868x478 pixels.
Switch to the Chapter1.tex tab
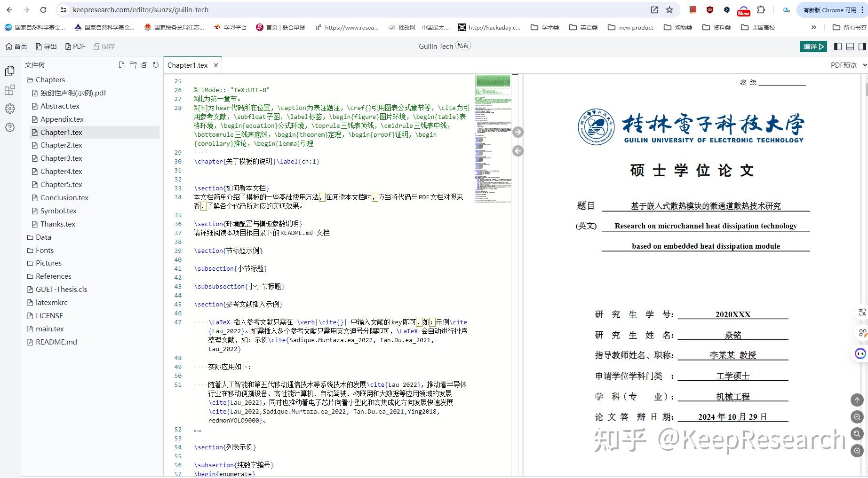coord(187,65)
